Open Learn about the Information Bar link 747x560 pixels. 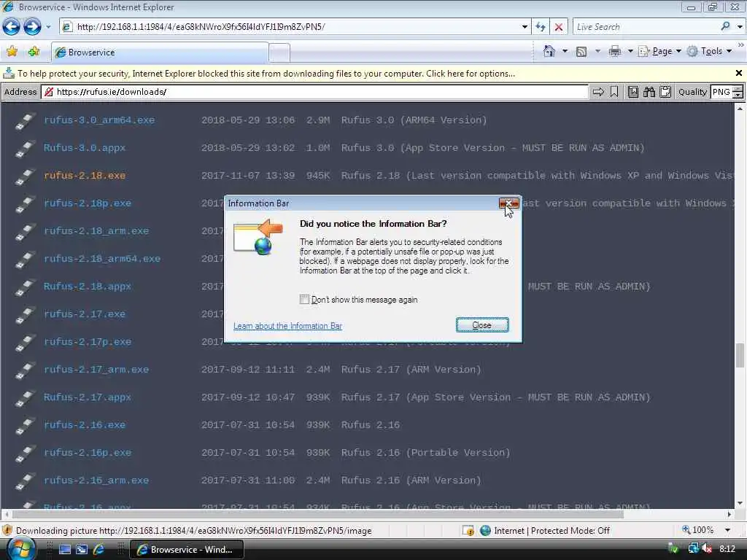tap(287, 326)
